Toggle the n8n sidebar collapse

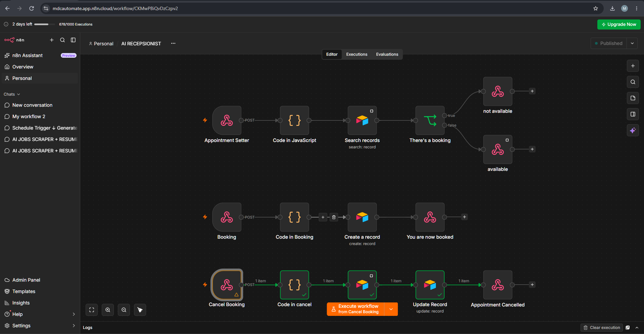pyautogui.click(x=73, y=40)
